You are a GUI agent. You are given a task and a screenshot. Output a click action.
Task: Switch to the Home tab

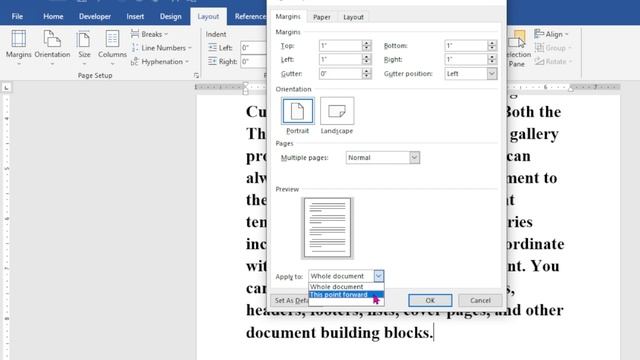[53, 16]
